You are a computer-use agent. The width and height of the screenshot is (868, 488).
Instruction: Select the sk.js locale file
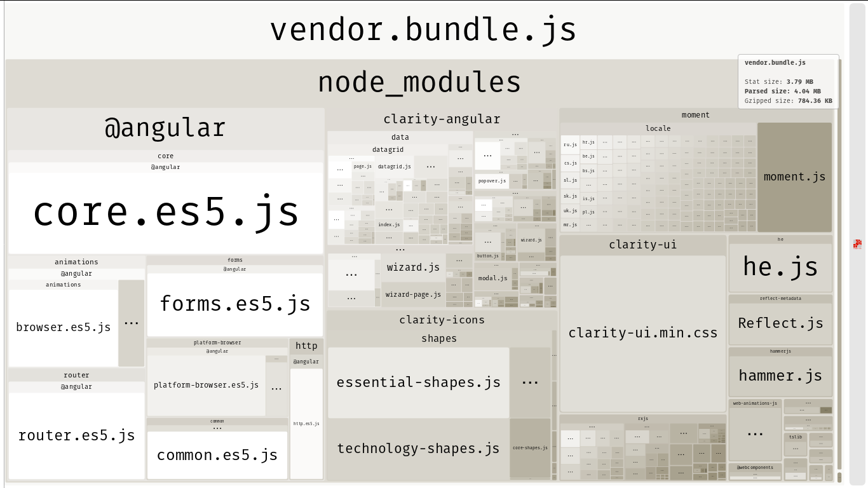pos(570,196)
